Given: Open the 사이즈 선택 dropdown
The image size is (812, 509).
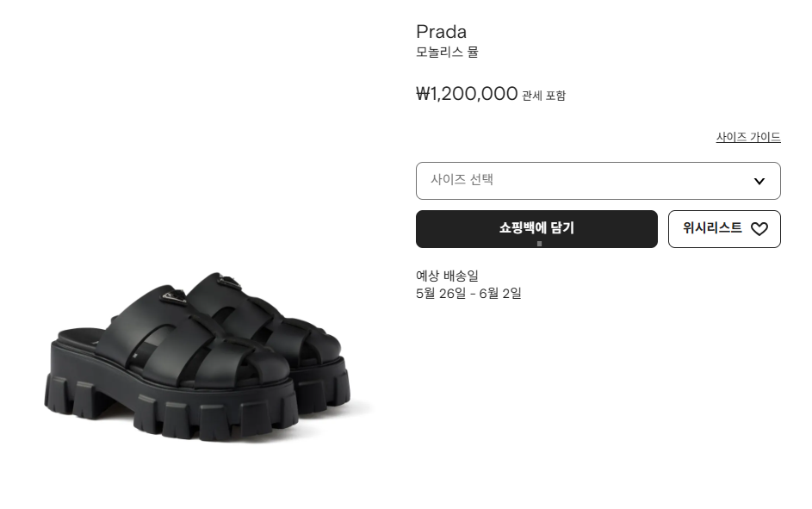Looking at the screenshot, I should tap(598, 181).
